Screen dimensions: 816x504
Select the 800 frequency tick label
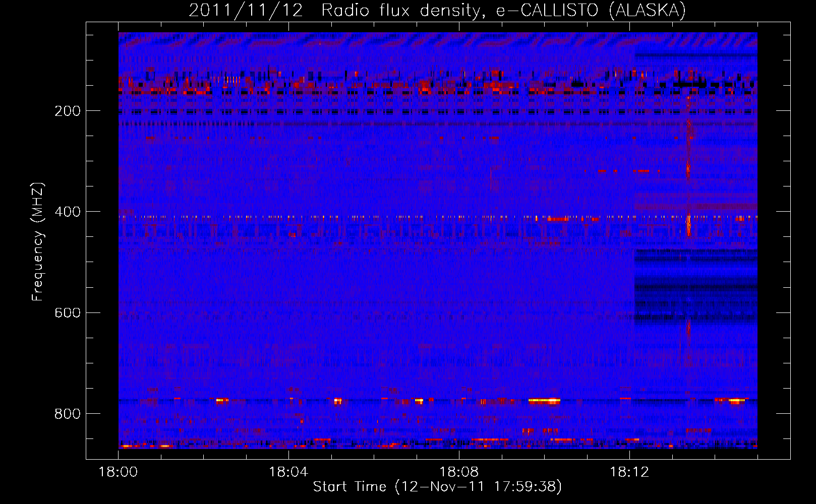(68, 413)
